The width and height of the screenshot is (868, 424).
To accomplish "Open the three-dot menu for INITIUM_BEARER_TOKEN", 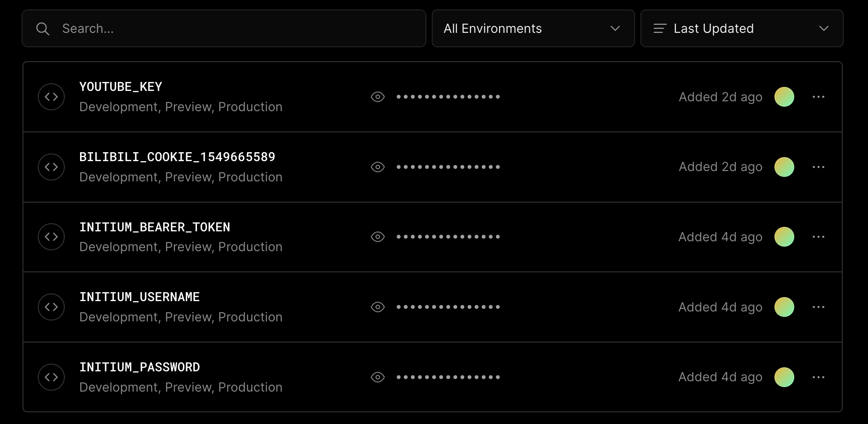I will (819, 237).
